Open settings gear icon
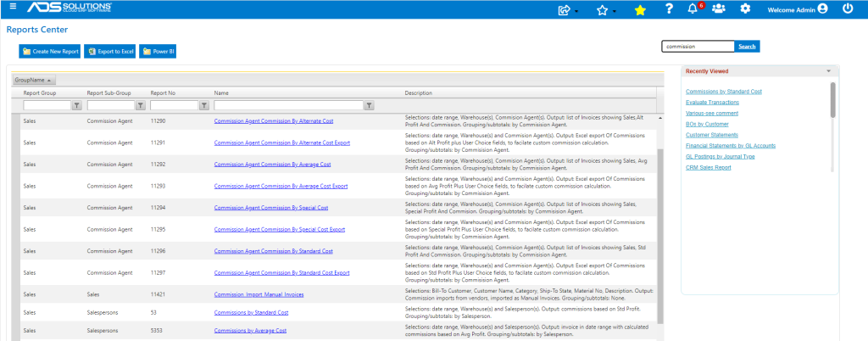The image size is (868, 341). point(745,8)
